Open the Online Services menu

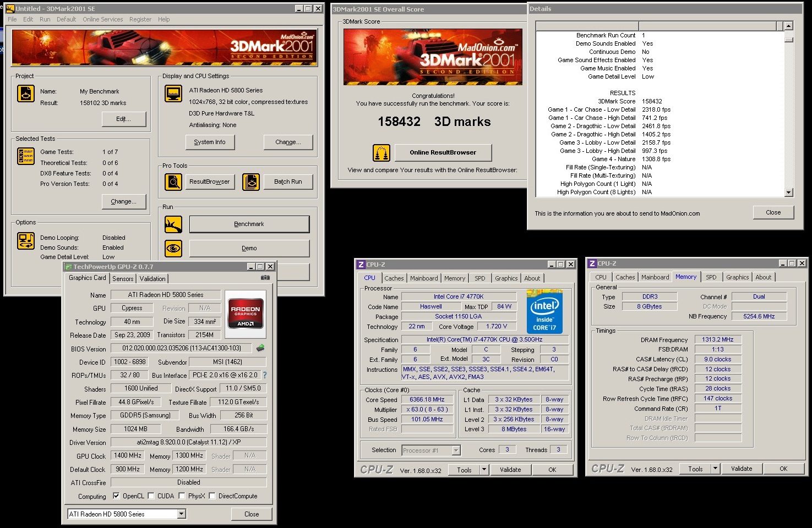(x=103, y=19)
